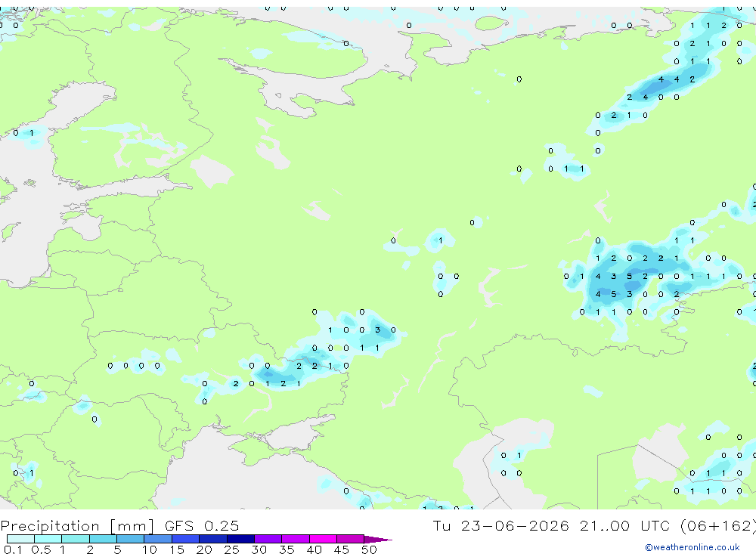Image resolution: width=756 pixels, height=554 pixels.
Task: Click the '45' legend scale label
Action: point(342,549)
